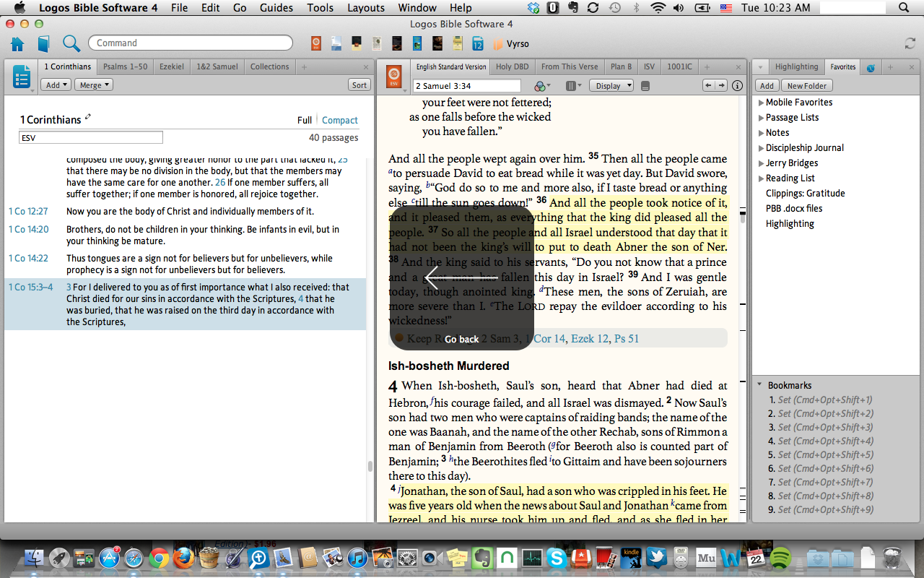The height and width of the screenshot is (578, 924).
Task: Switch to Compact view
Action: pyautogui.click(x=340, y=120)
